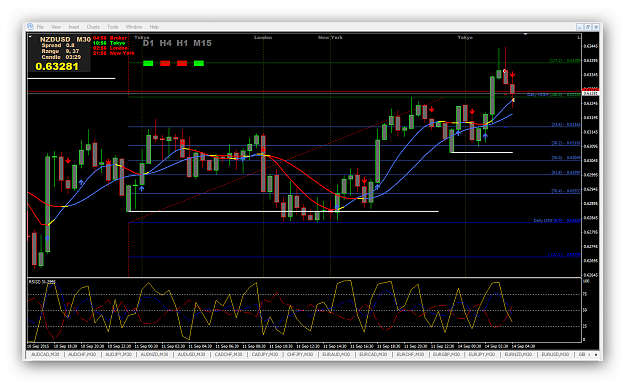
Task: Click the yellow 0.63281 price readout
Action: point(57,67)
